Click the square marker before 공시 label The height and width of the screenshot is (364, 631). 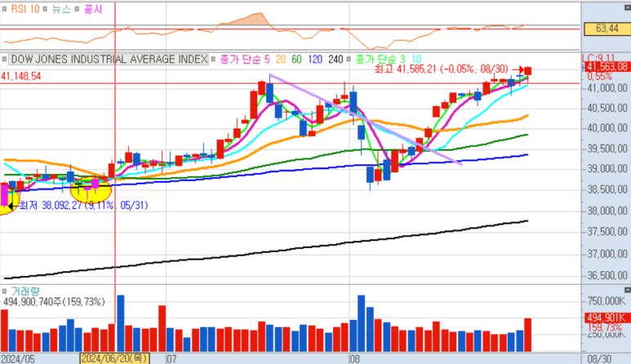[x=77, y=9]
